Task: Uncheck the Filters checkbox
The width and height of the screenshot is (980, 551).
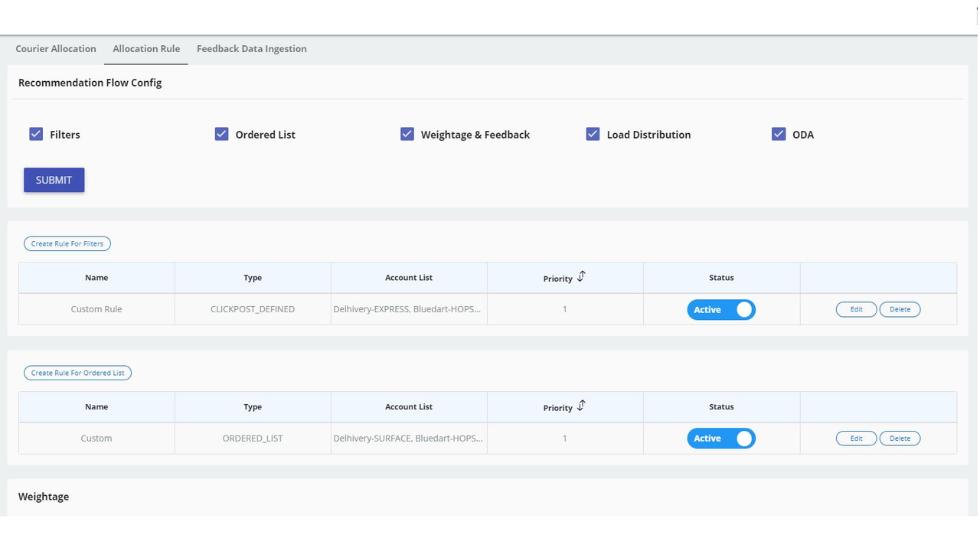Action: coord(35,133)
